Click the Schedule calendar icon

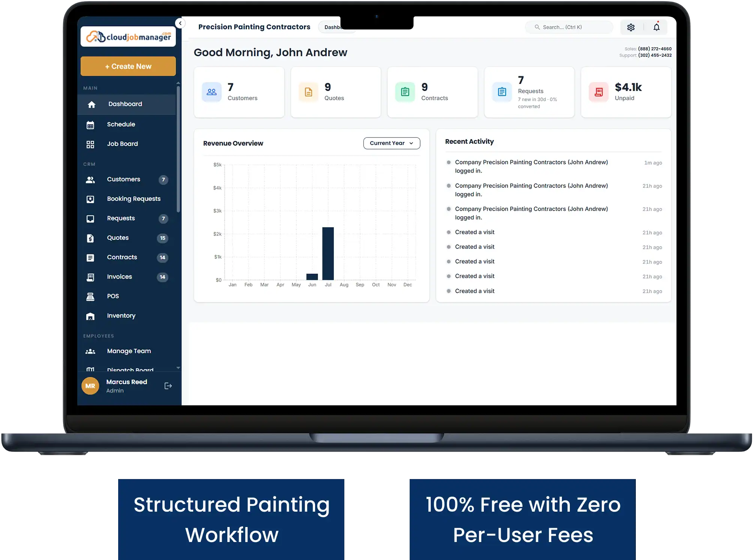(90, 125)
